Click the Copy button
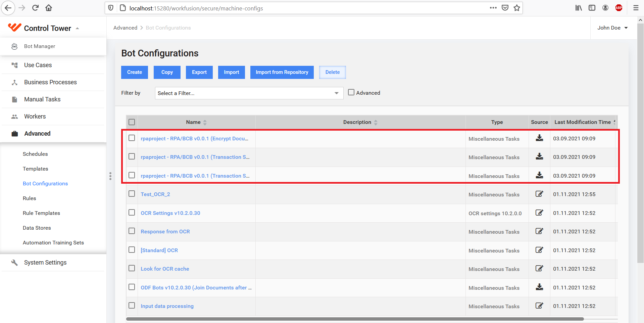The image size is (644, 323). pos(167,72)
